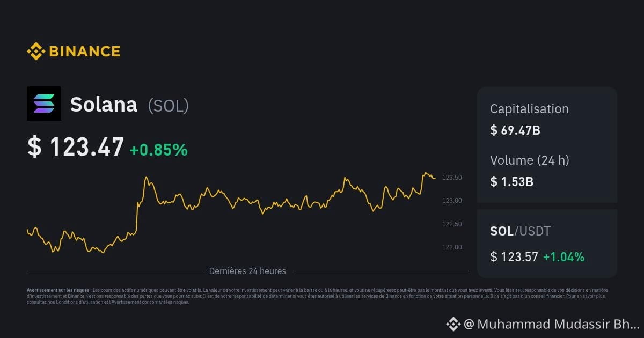Image resolution: width=644 pixels, height=338 pixels.
Task: Click the $ 123.57 pair price
Action: pos(514,257)
